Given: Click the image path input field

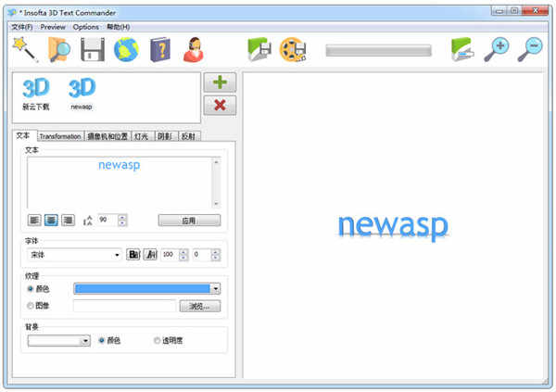Looking at the screenshot, I should tap(124, 306).
